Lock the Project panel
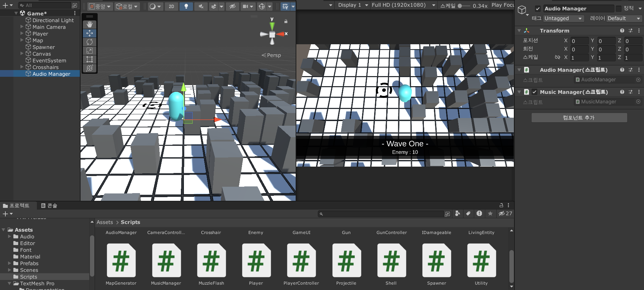This screenshot has height=290, width=644. click(x=501, y=205)
